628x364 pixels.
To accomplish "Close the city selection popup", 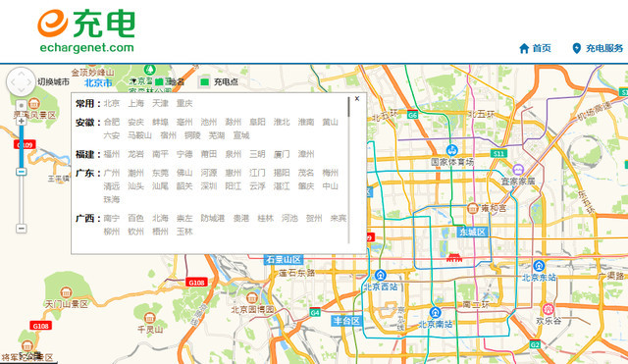I will click(357, 98).
